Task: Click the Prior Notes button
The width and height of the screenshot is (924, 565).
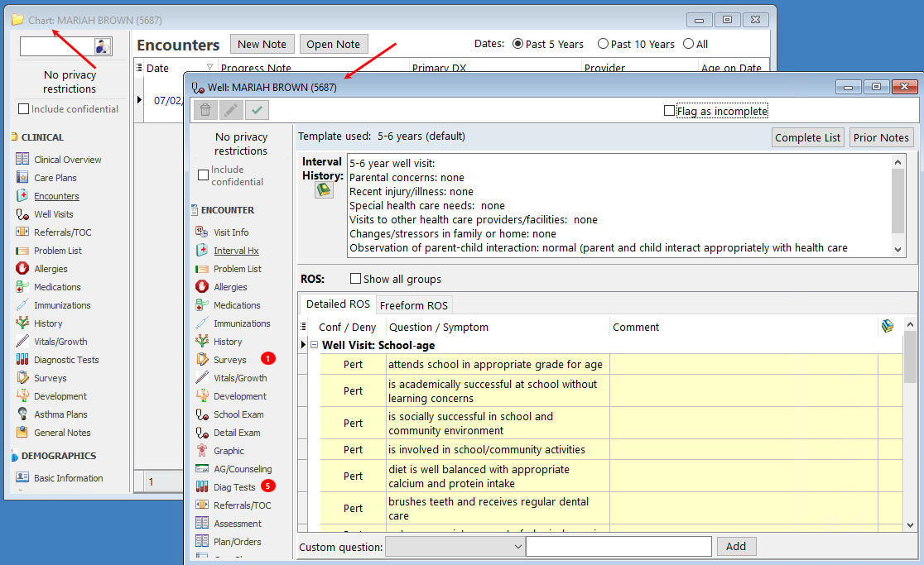Action: pyautogui.click(x=881, y=137)
